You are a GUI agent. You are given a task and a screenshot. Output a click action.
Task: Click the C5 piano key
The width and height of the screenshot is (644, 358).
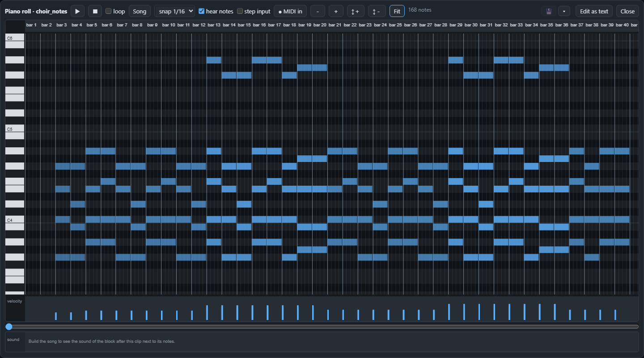pyautogui.click(x=15, y=129)
